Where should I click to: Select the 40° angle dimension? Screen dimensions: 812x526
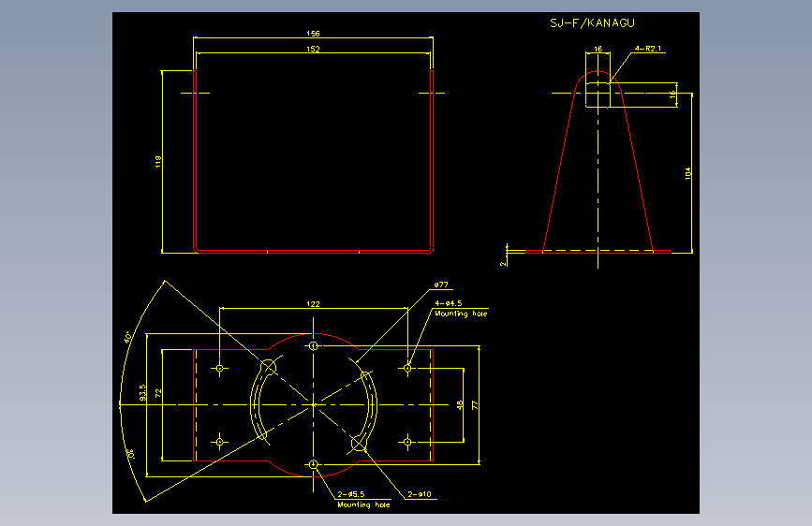(x=128, y=338)
